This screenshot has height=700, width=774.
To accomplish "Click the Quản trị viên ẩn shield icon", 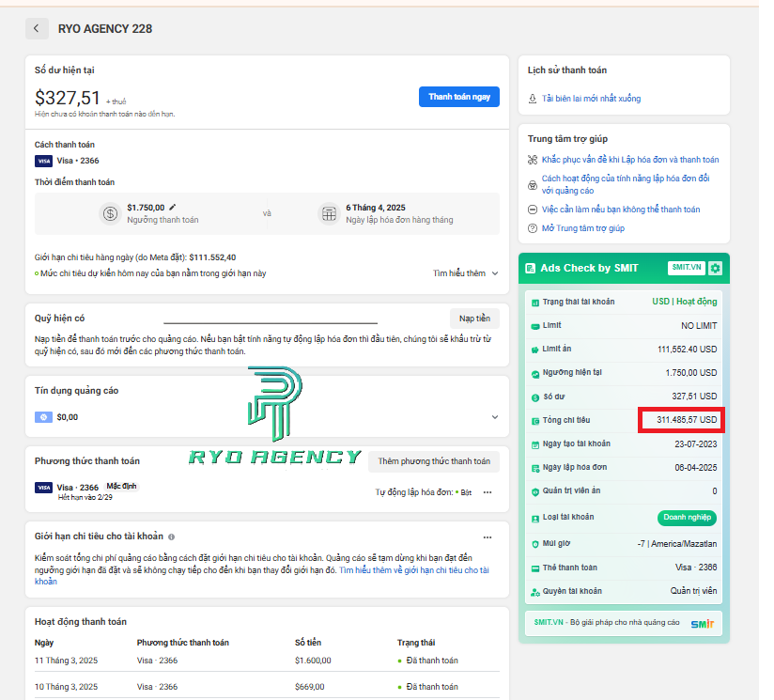I will [x=535, y=491].
